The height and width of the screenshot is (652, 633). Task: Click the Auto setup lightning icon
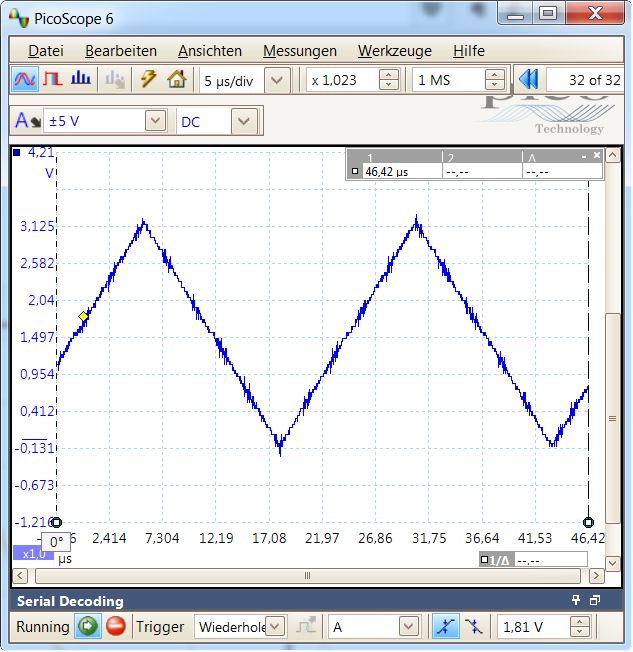[x=149, y=79]
